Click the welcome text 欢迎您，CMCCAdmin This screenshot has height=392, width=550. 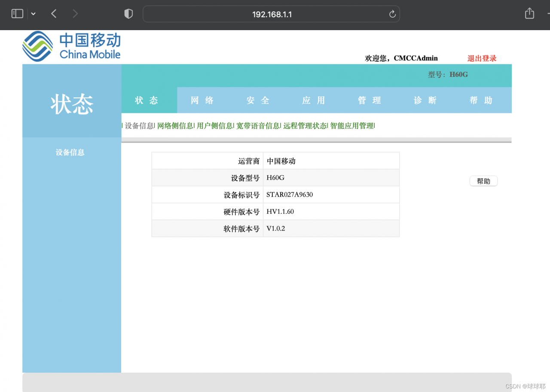401,58
